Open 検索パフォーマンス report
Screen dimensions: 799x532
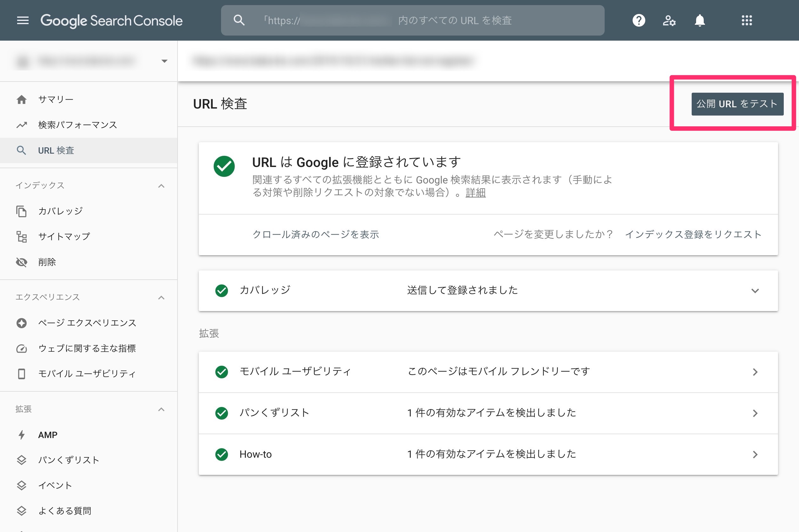click(x=89, y=125)
